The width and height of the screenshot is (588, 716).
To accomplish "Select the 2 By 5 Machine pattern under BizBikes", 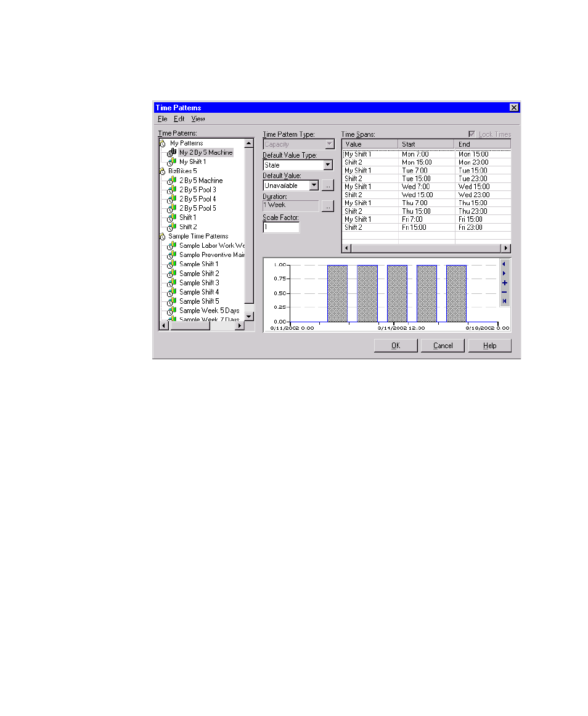I will 201,181.
